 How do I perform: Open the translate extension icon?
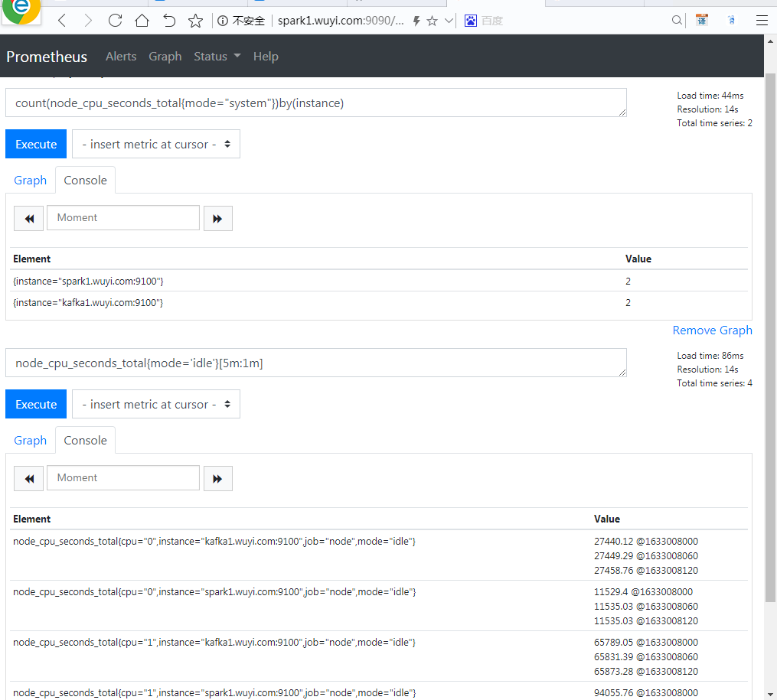click(702, 21)
